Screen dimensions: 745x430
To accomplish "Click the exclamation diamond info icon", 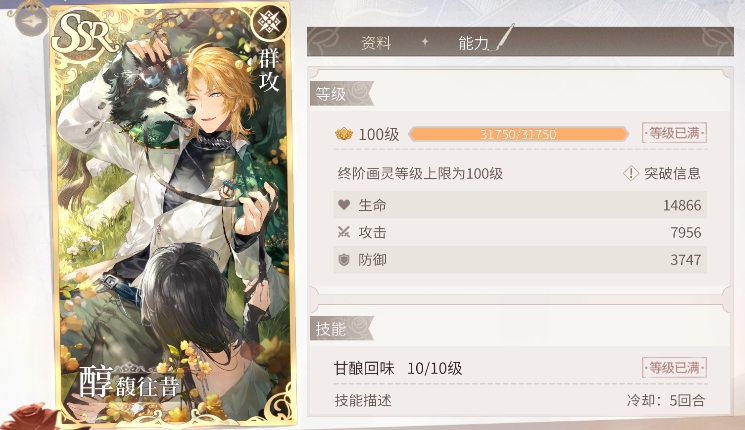I will pos(630,173).
